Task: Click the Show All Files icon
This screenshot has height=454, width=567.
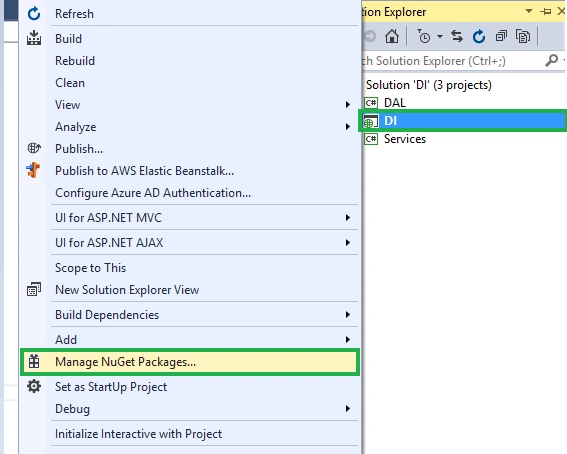Action: tap(523, 36)
